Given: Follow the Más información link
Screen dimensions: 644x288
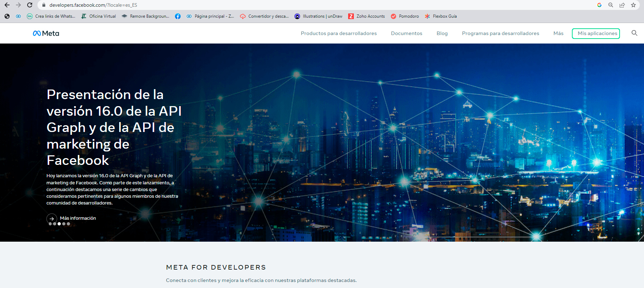Looking at the screenshot, I should [78, 218].
